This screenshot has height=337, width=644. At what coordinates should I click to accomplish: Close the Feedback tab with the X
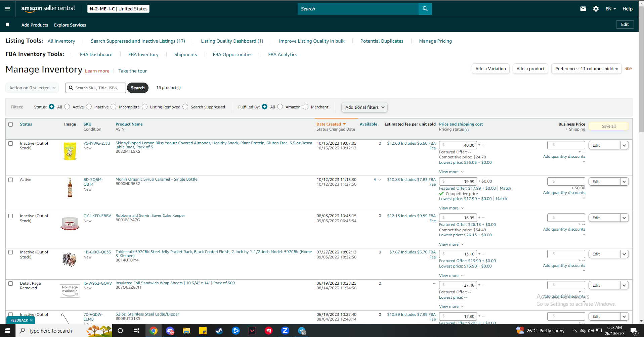(31, 320)
